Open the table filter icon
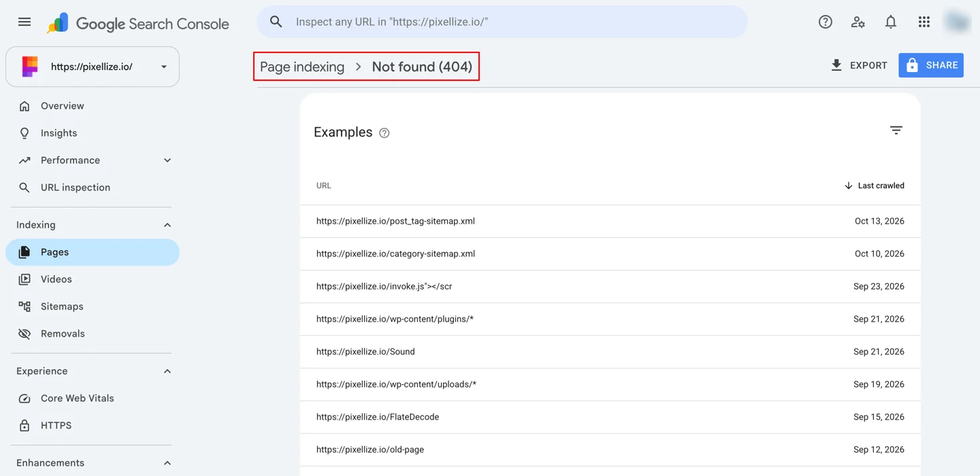The height and width of the screenshot is (476, 980). tap(896, 130)
